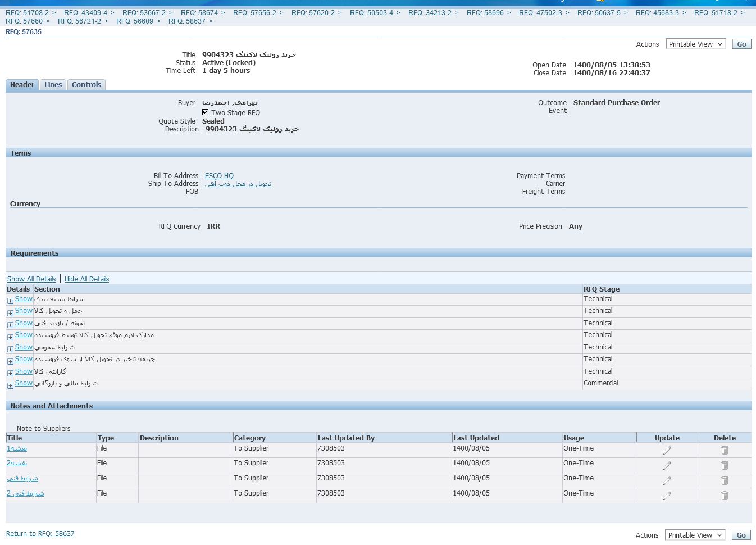Image resolution: width=756 pixels, height=545 pixels.
Task: Click the update pencil for شرایط فنی attachment
Action: [x=667, y=480]
